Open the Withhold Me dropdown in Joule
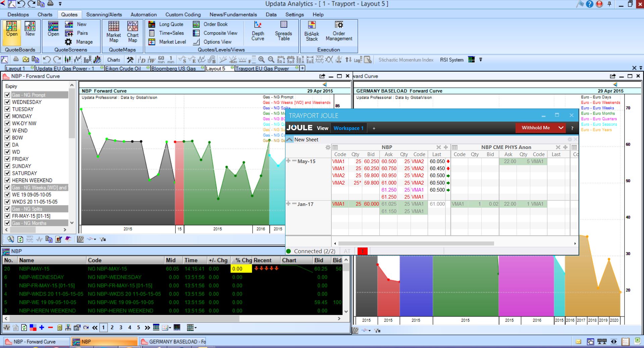Screen dimensions: 644x348 pos(560,128)
